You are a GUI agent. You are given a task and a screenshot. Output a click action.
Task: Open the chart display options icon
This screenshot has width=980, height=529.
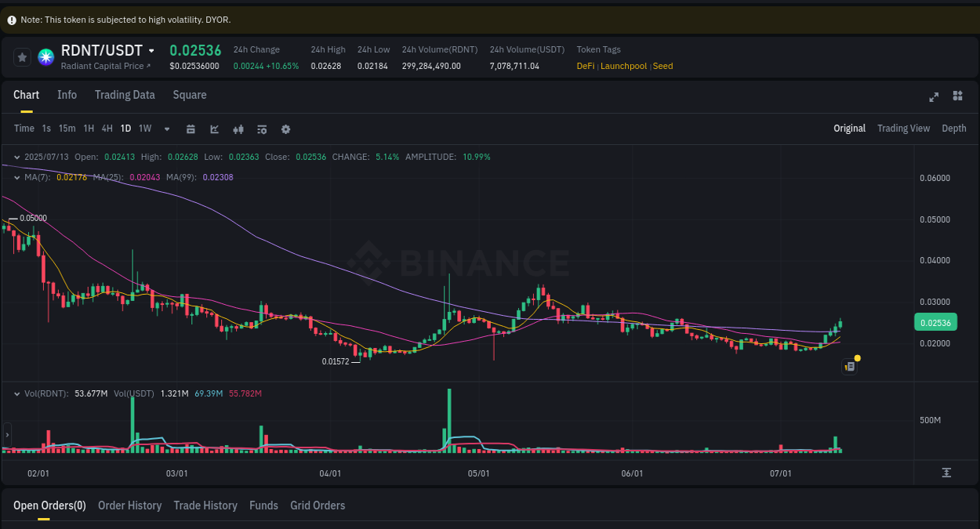pos(261,129)
